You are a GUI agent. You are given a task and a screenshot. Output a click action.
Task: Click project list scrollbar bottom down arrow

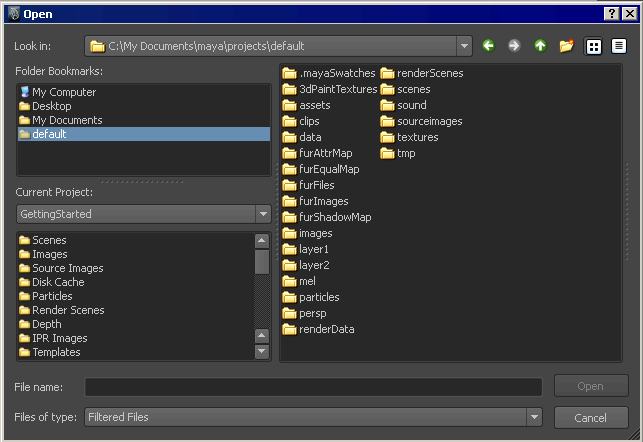pos(262,351)
